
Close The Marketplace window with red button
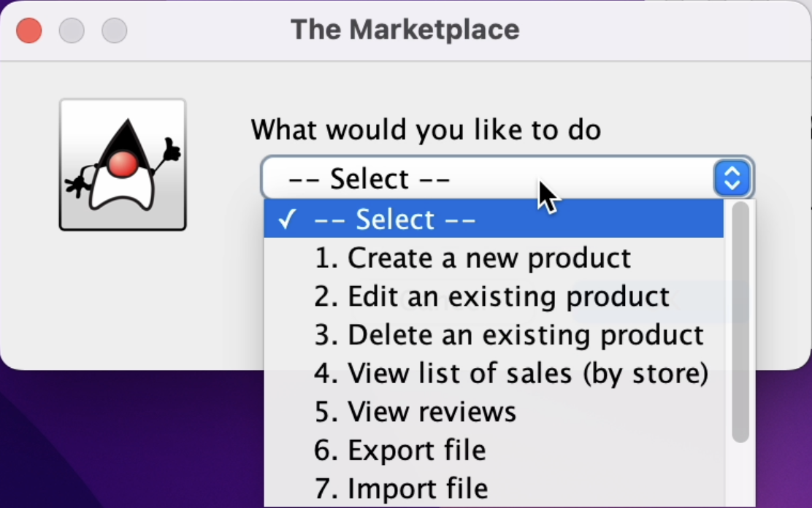coord(29,31)
